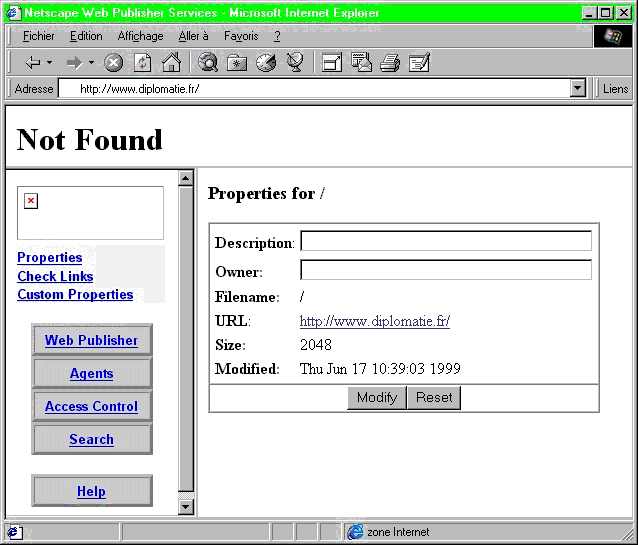Click the sidebar scroll down arrow

186,507
